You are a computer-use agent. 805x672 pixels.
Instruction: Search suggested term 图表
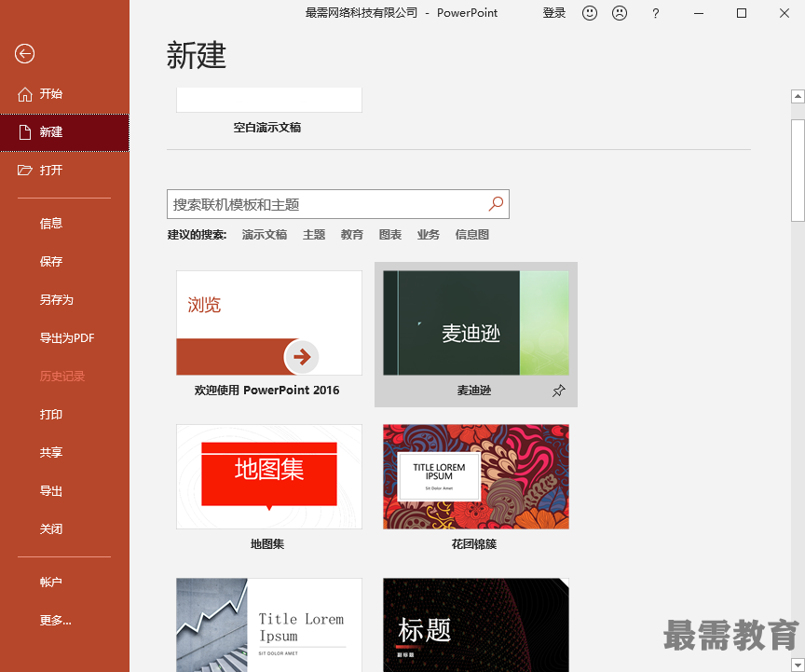[390, 235]
